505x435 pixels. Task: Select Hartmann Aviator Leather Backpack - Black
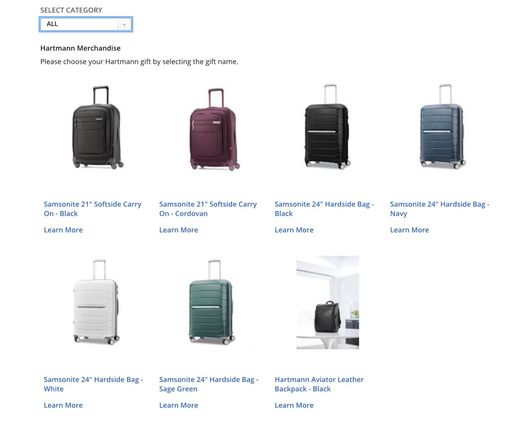click(319, 384)
